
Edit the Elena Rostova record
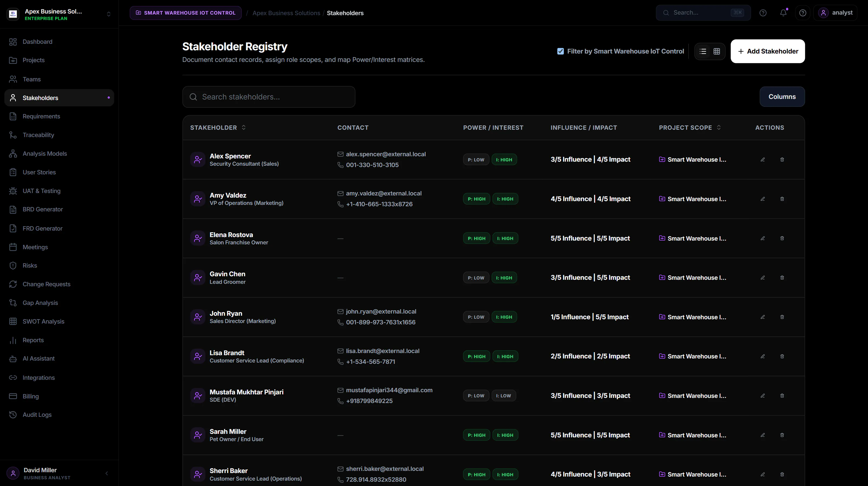pyautogui.click(x=763, y=238)
